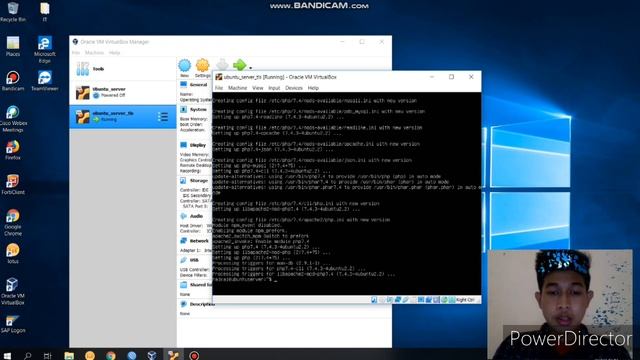Screen dimensions: 640x360
Task: Open Microsoft Edge desktop shortcut
Action: coord(44,49)
